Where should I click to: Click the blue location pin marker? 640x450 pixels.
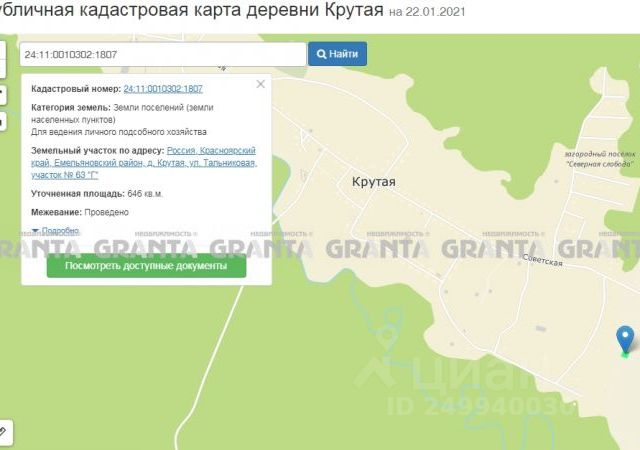[625, 338]
